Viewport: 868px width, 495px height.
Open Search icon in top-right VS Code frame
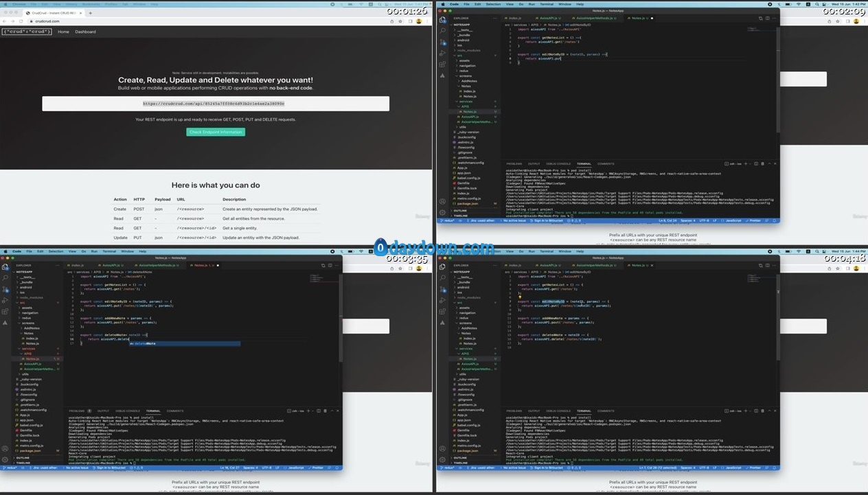443,31
